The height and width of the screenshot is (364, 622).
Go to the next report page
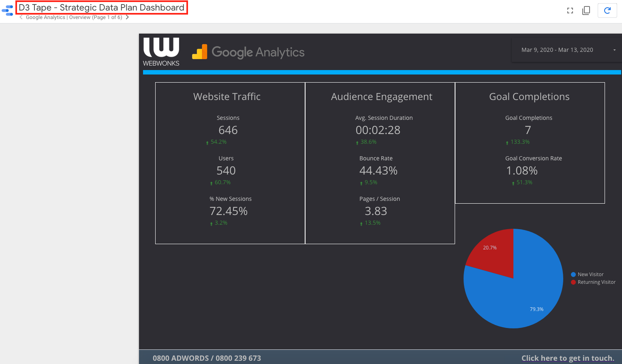point(127,17)
